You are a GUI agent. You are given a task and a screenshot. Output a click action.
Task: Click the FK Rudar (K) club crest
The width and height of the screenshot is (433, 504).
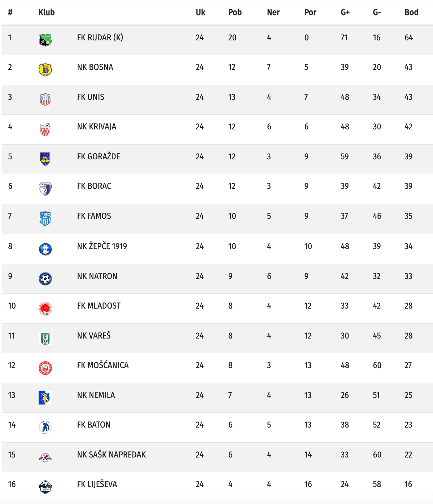(45, 40)
